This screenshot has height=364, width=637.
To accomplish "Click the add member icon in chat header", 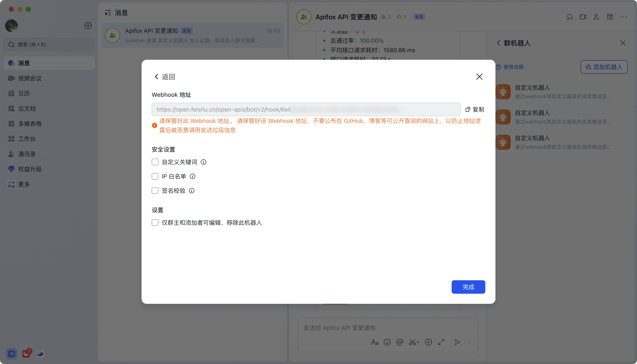I will point(597,17).
